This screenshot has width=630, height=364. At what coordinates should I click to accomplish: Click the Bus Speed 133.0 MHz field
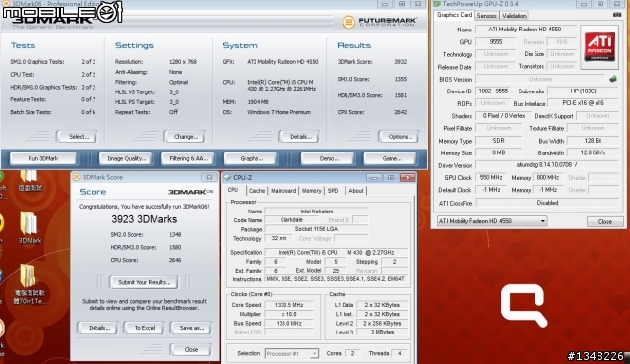point(288,323)
